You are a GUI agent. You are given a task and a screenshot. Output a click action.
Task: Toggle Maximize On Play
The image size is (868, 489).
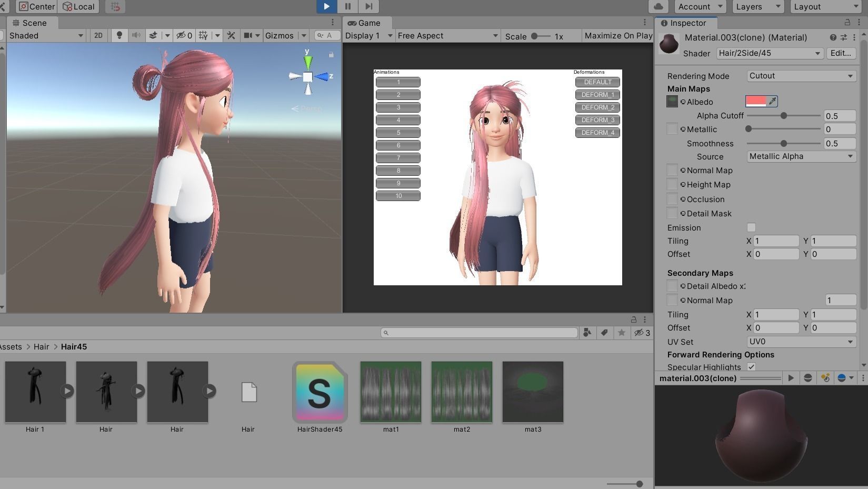click(618, 36)
